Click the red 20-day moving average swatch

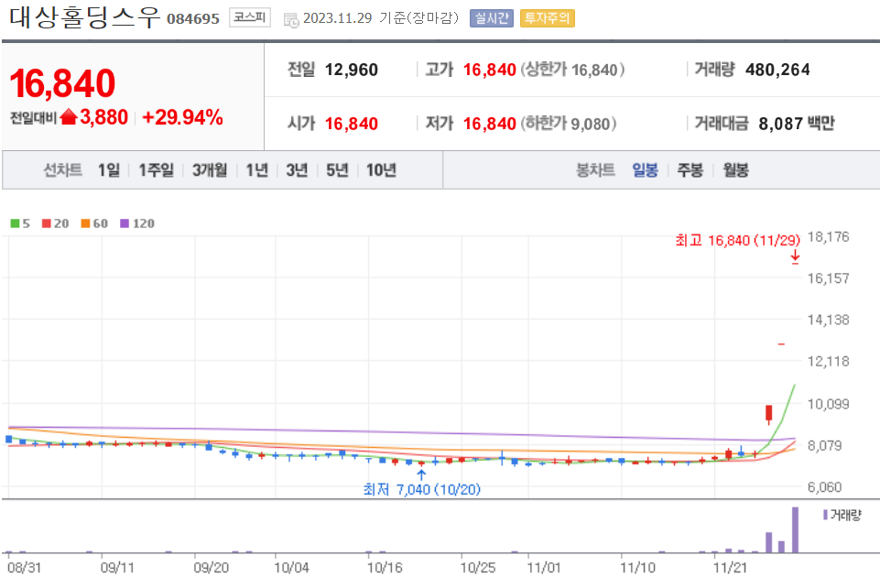coord(47,223)
